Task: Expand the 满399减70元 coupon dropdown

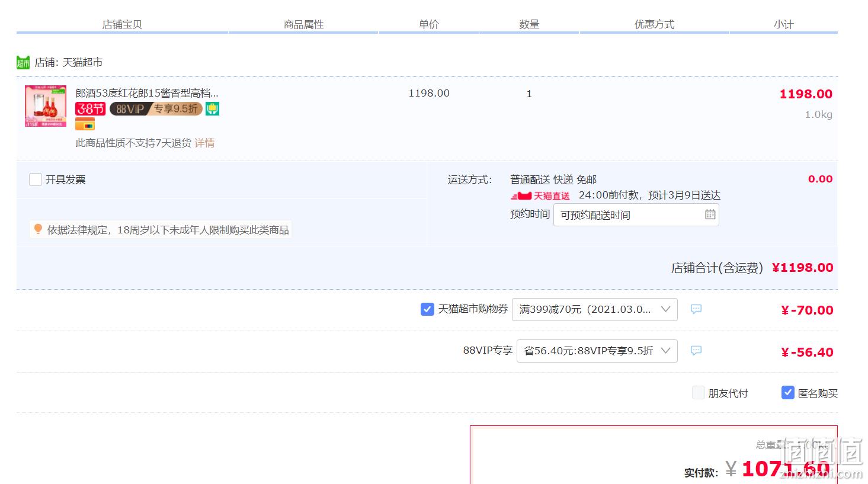Action: click(x=594, y=309)
